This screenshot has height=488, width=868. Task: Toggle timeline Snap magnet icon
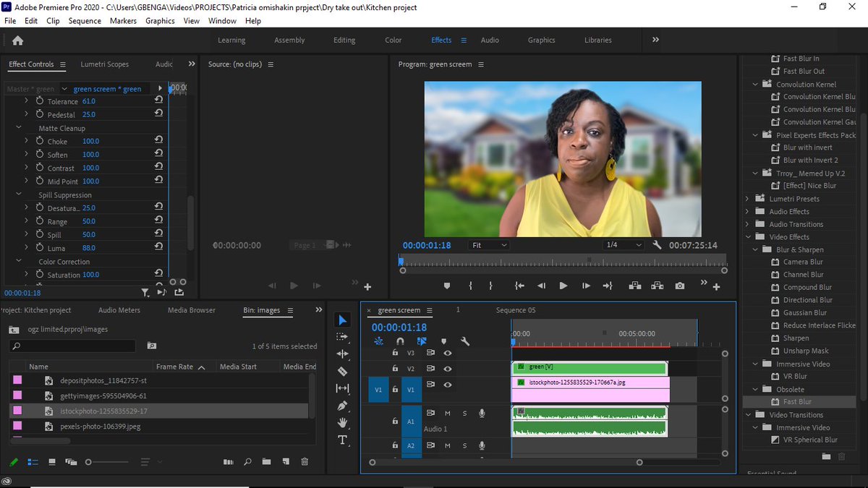(400, 341)
